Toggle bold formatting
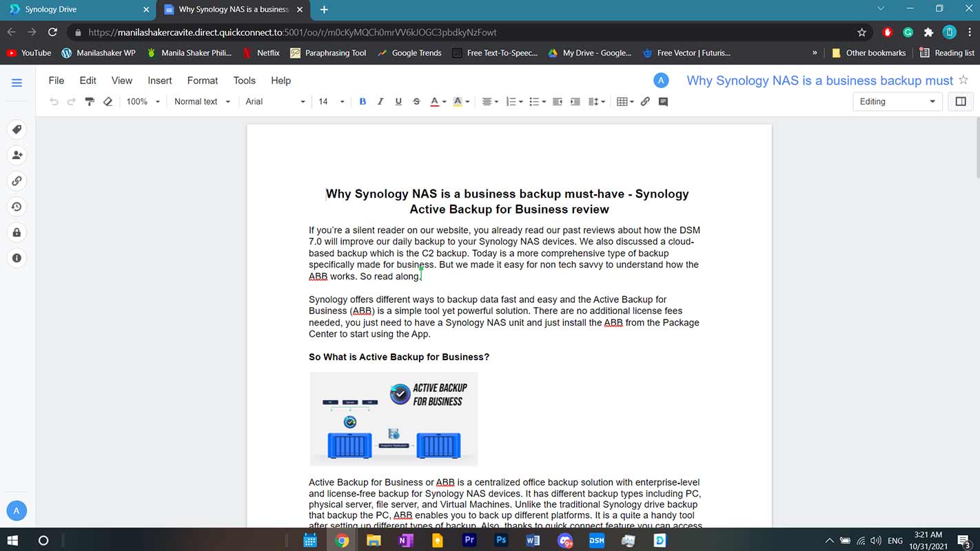 coord(363,102)
